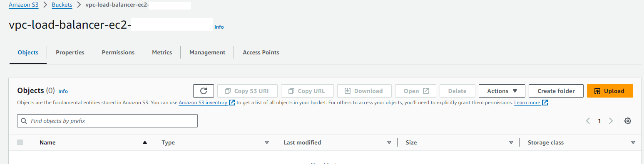644x164 pixels.
Task: Open table preferences gear icon
Action: (x=628, y=121)
